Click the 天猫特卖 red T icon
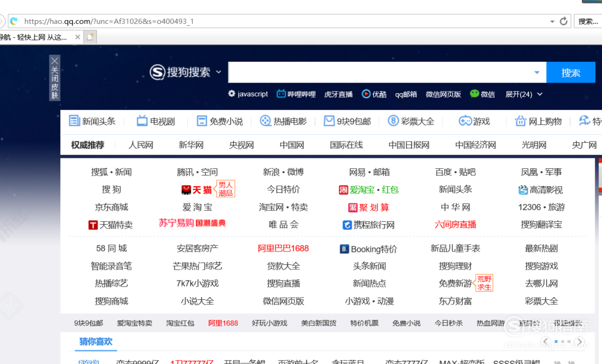Viewport: 602px width, 364px height. [x=93, y=225]
